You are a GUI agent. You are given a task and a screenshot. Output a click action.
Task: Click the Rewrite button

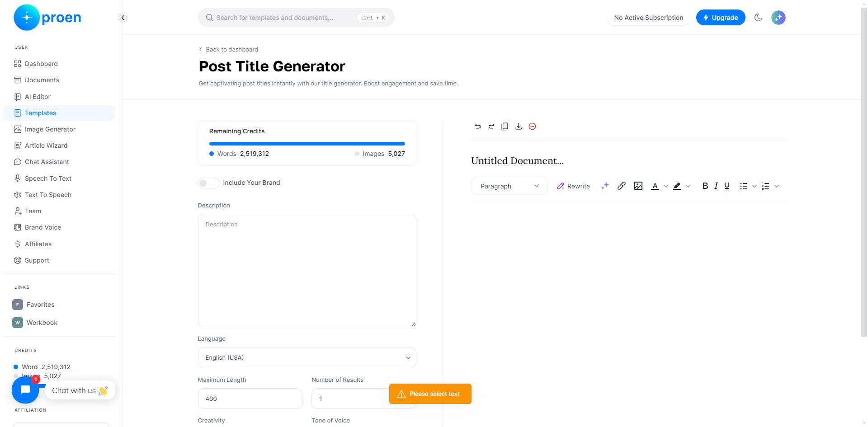(573, 186)
